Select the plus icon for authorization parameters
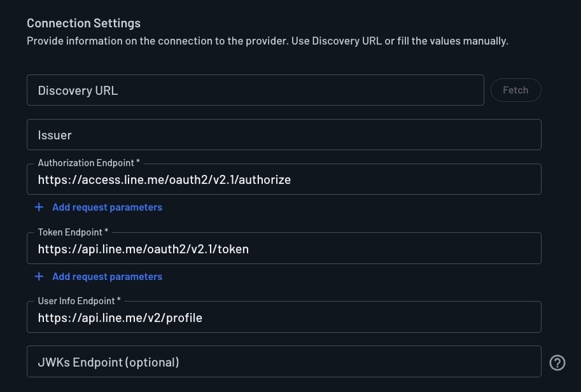 pyautogui.click(x=38, y=207)
